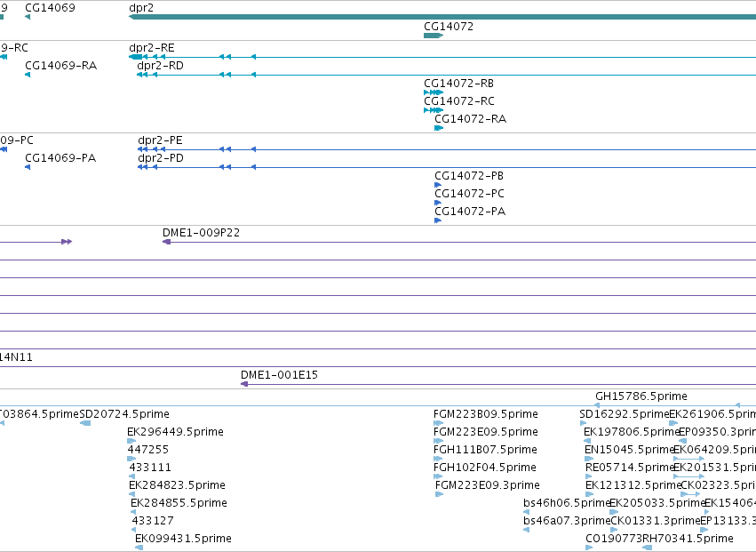Select the FGH111B07.5prime EST label
This screenshot has width=756, height=552.
pyautogui.click(x=485, y=450)
